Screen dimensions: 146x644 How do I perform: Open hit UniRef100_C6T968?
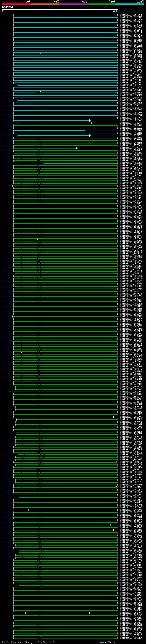131,15
